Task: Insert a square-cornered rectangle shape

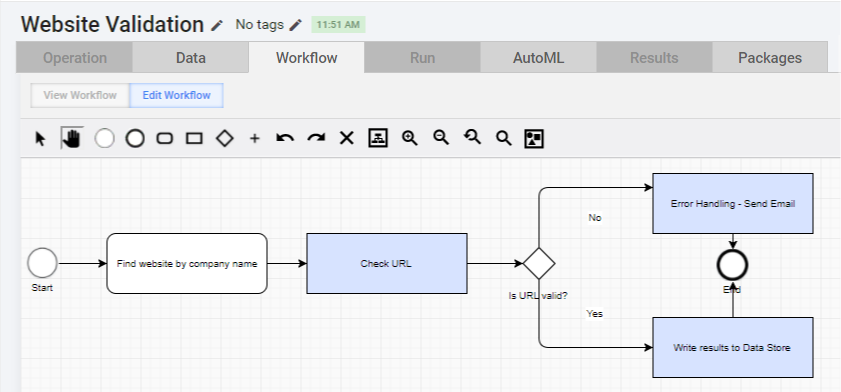Action: pyautogui.click(x=194, y=139)
